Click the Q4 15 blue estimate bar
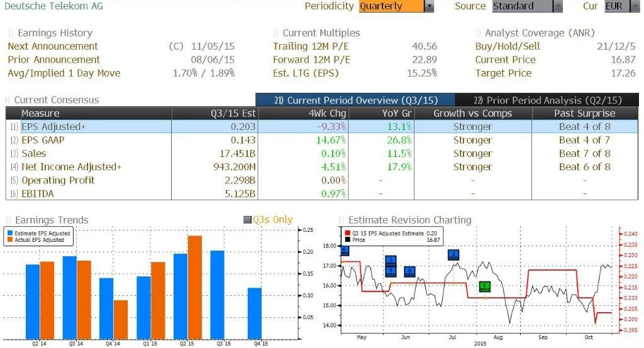Image resolution: width=644 pixels, height=348 pixels. coord(255,313)
